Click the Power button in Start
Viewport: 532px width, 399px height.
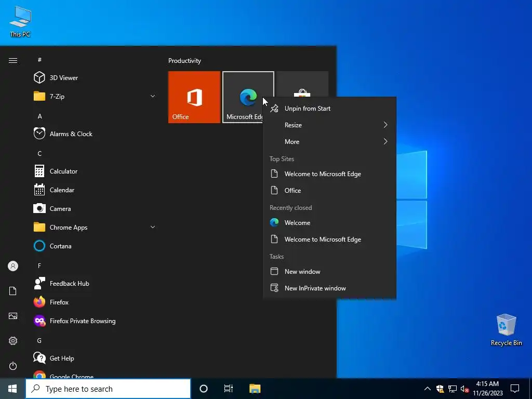tap(13, 366)
